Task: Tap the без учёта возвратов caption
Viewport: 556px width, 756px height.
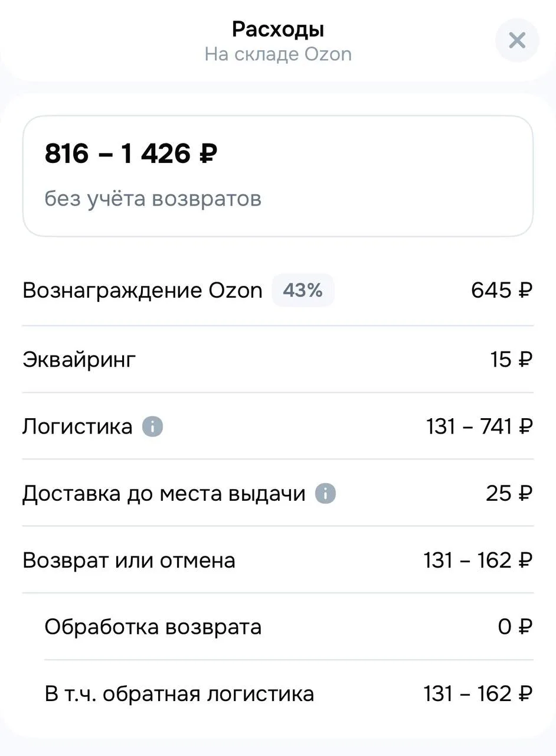Action: pyautogui.click(x=153, y=199)
